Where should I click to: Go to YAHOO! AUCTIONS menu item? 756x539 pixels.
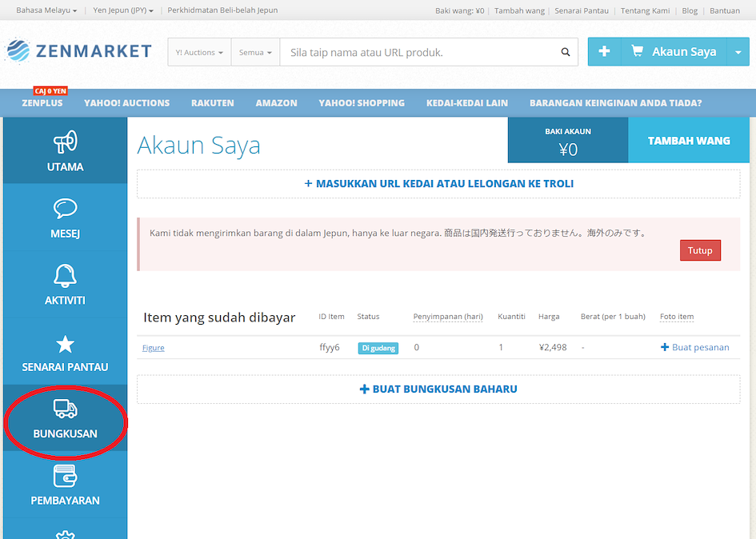127,102
